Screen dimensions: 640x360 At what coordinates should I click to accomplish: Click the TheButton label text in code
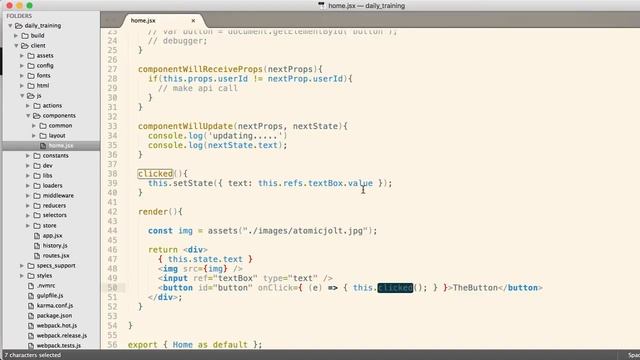(x=476, y=288)
